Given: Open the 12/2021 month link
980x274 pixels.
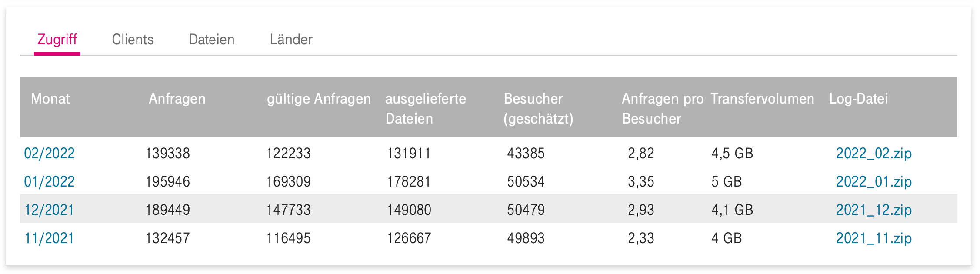Looking at the screenshot, I should 49,210.
